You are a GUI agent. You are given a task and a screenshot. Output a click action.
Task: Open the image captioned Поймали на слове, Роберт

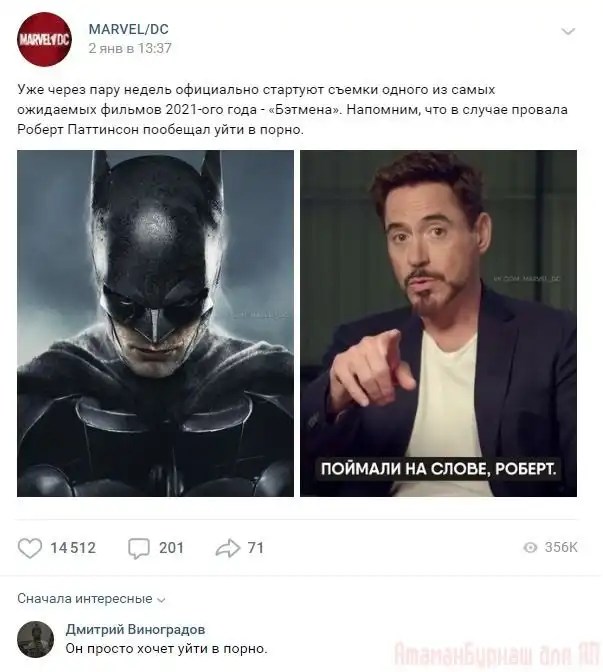(x=438, y=324)
